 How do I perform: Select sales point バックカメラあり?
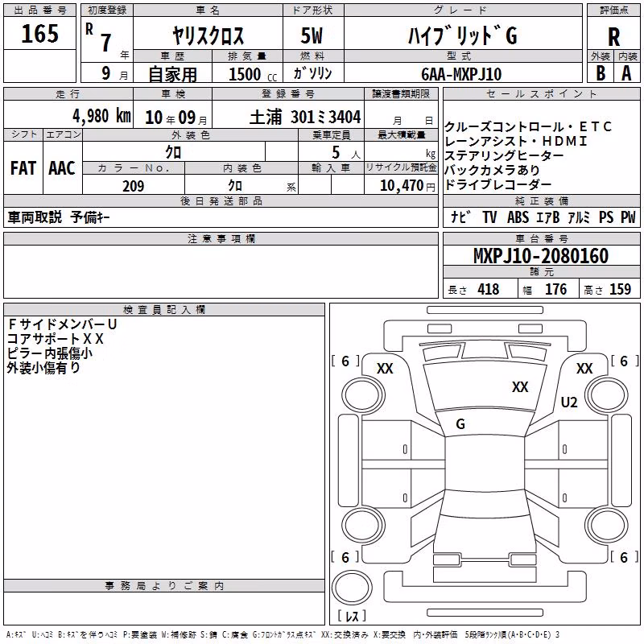(492, 170)
